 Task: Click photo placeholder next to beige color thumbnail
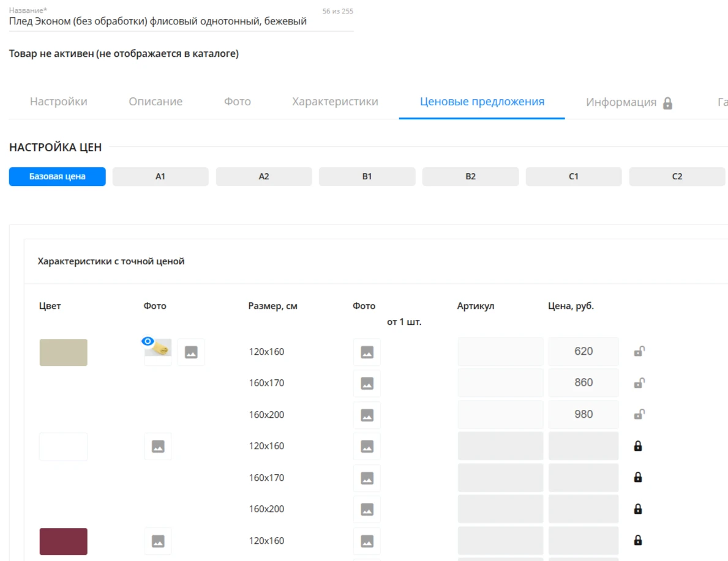tap(191, 352)
